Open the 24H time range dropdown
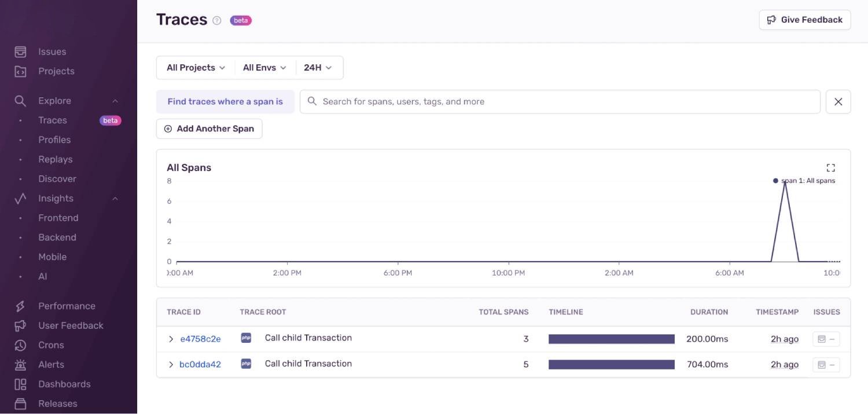Viewport: 868px width, 414px height. 318,67
